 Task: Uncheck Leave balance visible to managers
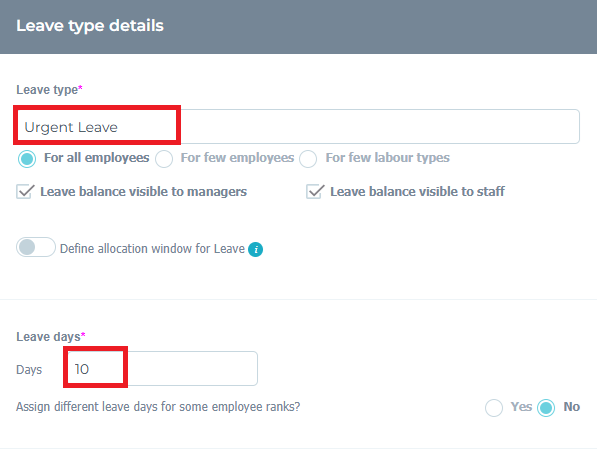click(x=25, y=191)
